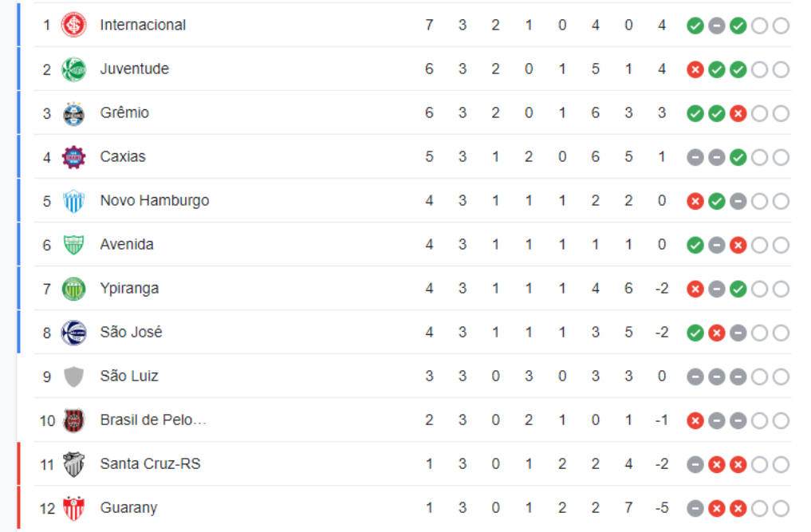Click São Luiz's first gray draw indicator
Image resolution: width=811 pixels, height=532 pixels.
tap(695, 376)
